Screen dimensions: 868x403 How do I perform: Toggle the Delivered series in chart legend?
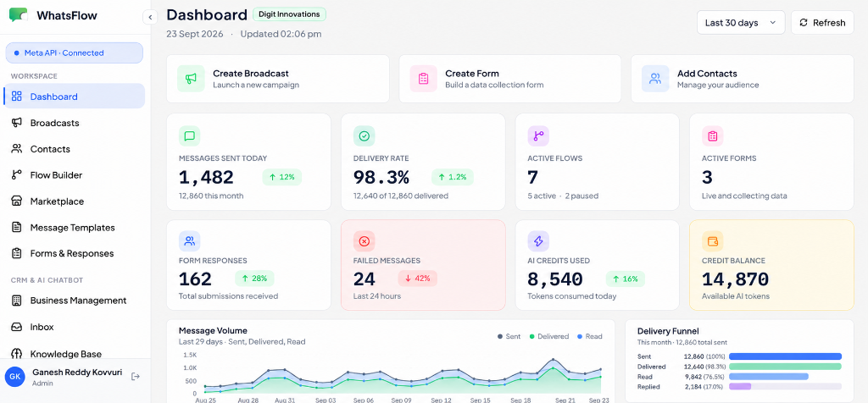point(549,336)
